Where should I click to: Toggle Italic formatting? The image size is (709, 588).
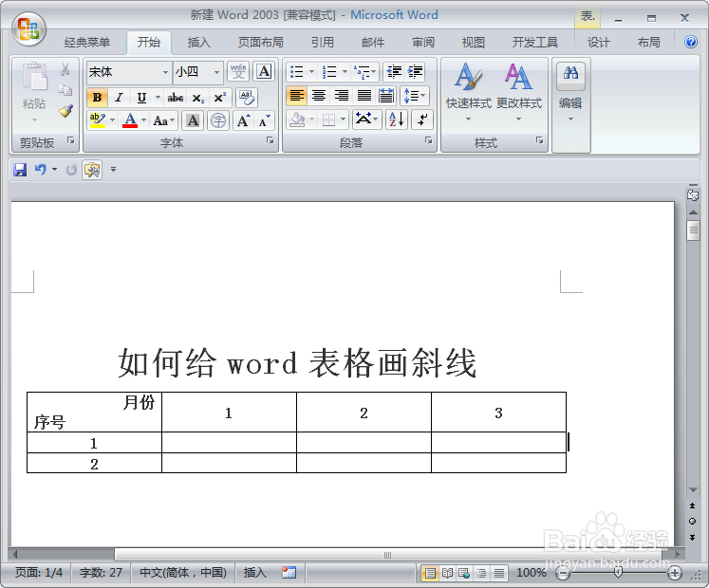[119, 97]
